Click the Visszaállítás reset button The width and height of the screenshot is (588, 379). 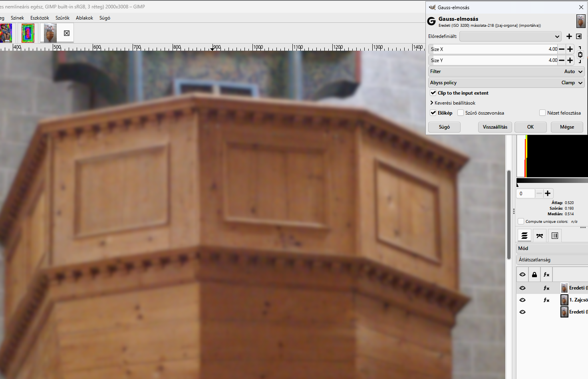(495, 127)
